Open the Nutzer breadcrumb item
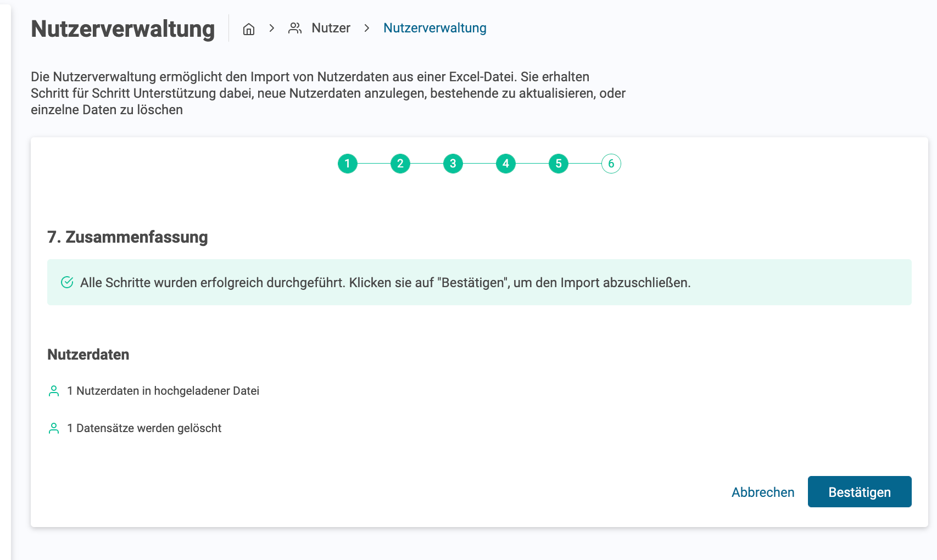The height and width of the screenshot is (560, 937). pos(331,28)
